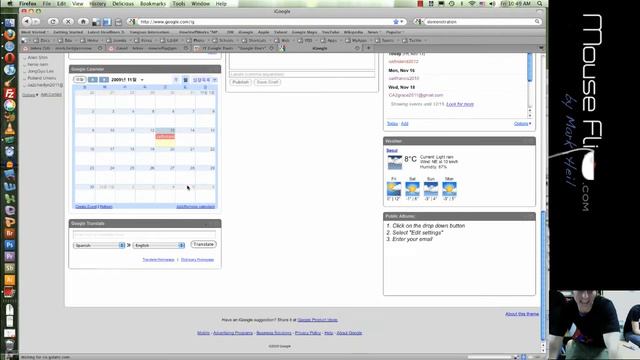Click the volume icon in the menu bar
This screenshot has height=360, width=640.
492,4
